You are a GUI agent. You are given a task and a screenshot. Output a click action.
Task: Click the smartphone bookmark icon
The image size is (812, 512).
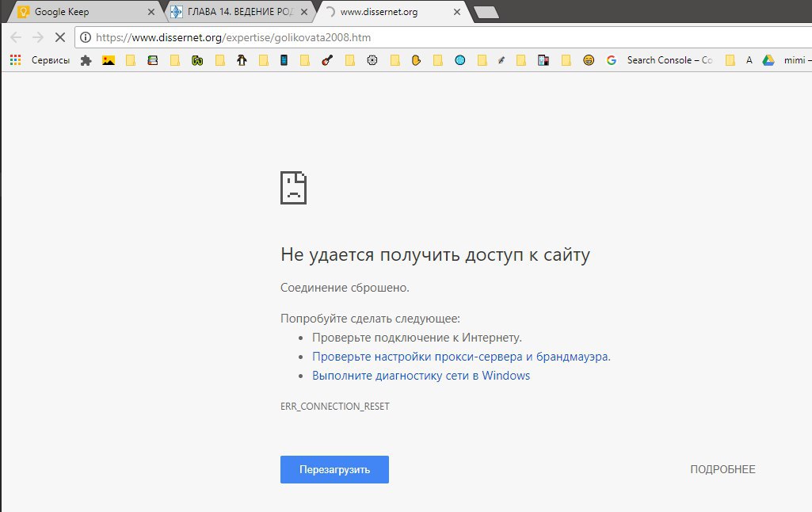pyautogui.click(x=284, y=60)
